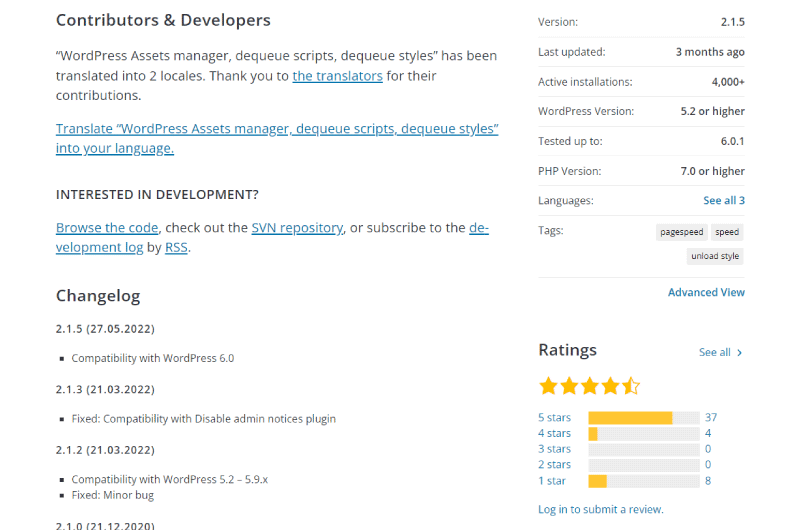This screenshot has height=530, width=800.
Task: Click the 5 stars rating bar
Action: coord(644,418)
